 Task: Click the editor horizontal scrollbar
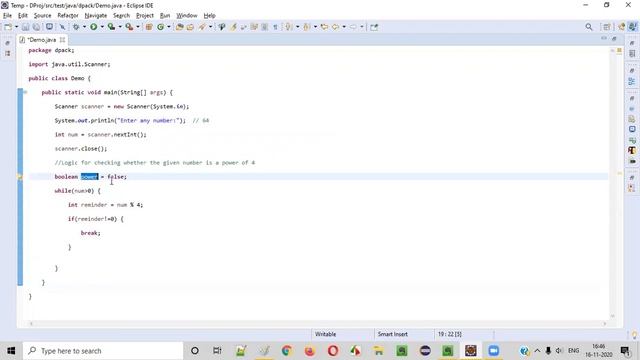point(318,324)
